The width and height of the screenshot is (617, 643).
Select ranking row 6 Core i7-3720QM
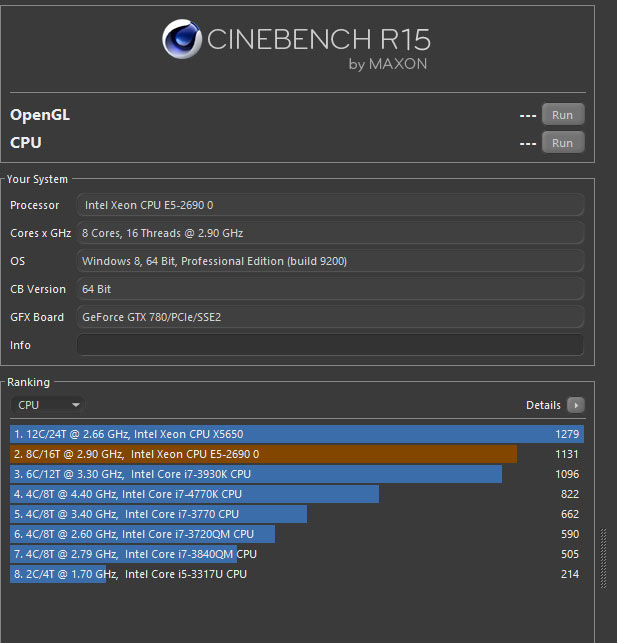[297, 534]
